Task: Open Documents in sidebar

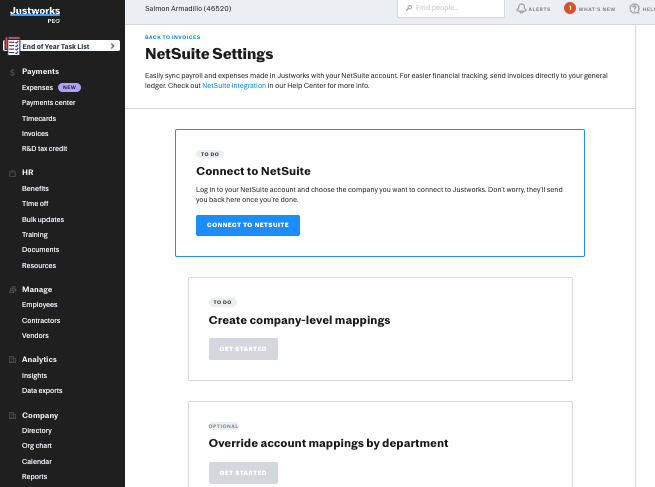Action: [x=41, y=250]
